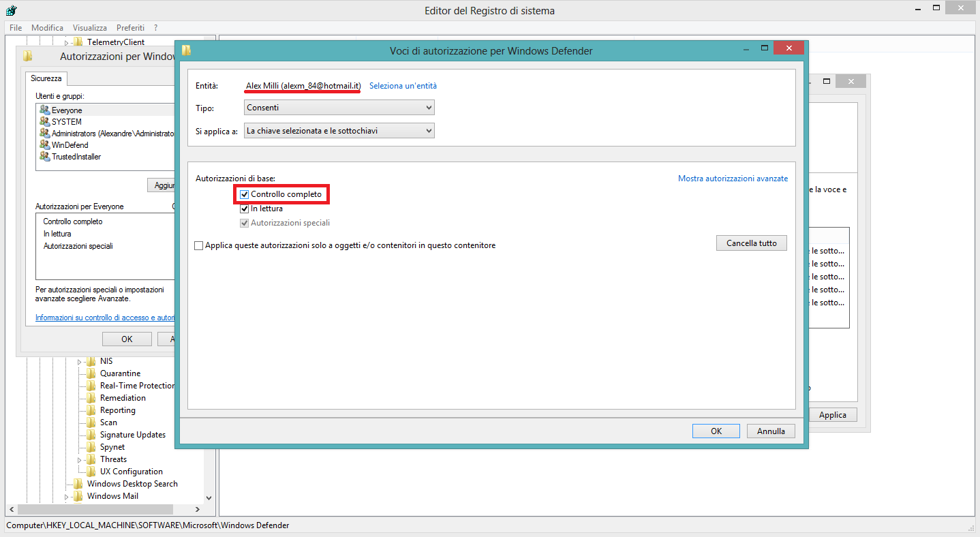
Task: Select the Quarantine tree item
Action: [120, 373]
